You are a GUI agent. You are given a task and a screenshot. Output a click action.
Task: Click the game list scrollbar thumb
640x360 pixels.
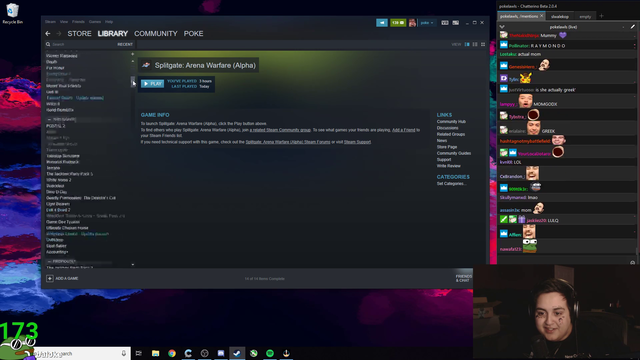click(133, 81)
